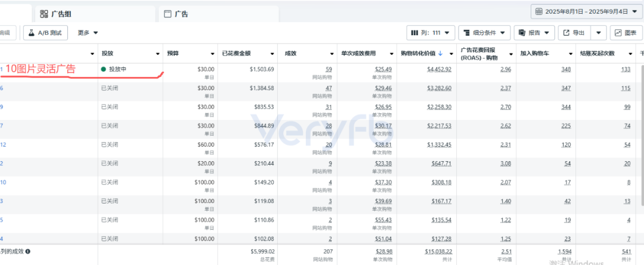
Task: Click the ROAS value 3.08
Action: (506, 163)
